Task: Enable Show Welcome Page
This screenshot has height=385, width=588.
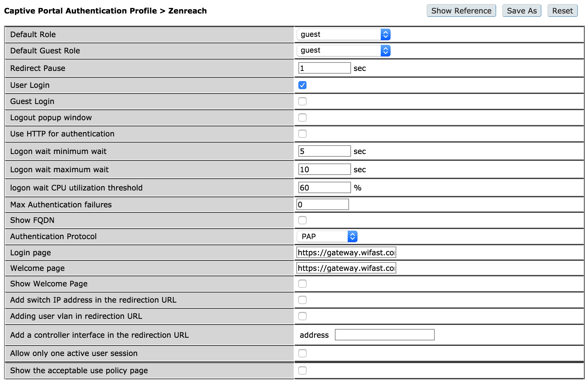Action: pyautogui.click(x=302, y=284)
